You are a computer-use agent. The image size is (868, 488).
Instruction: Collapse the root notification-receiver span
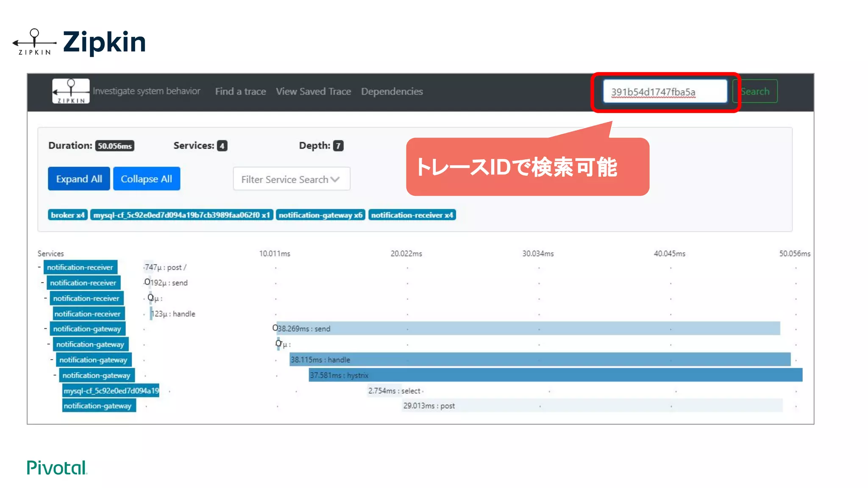pyautogui.click(x=39, y=267)
